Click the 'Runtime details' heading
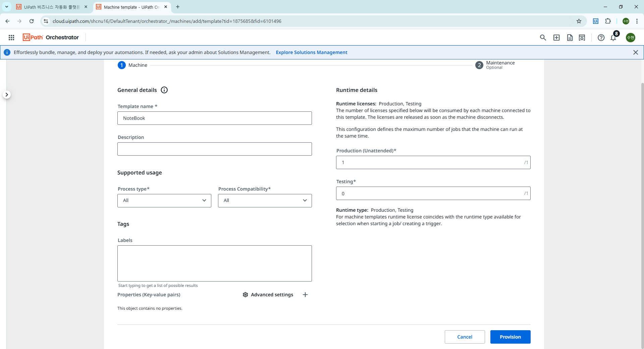Image resolution: width=644 pixels, height=349 pixels. [x=357, y=90]
